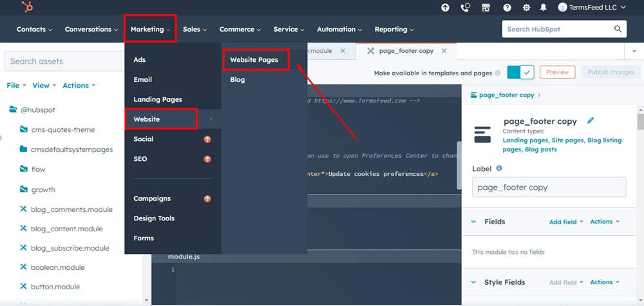Viewport: 644px width, 306px height.
Task: Click the TermsFeed LLC account avatar
Action: [563, 7]
